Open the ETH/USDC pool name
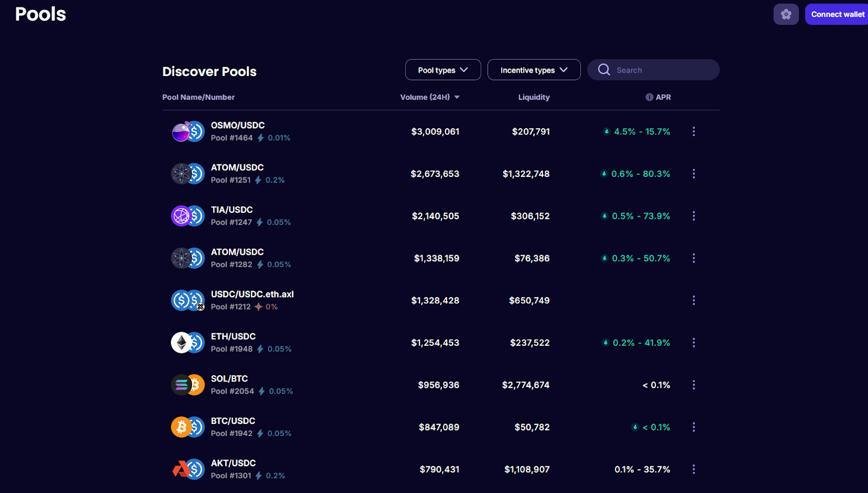The image size is (868, 493). tap(233, 337)
